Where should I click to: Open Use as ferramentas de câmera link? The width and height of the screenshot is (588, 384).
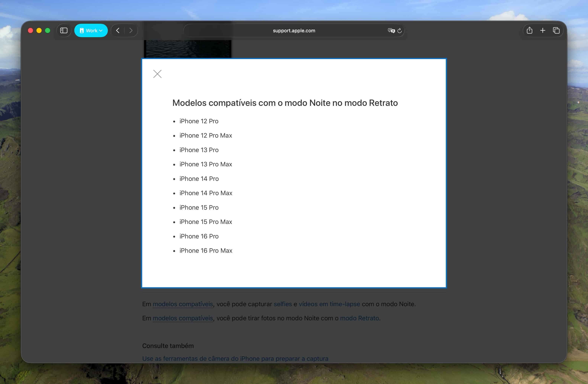[235, 358]
